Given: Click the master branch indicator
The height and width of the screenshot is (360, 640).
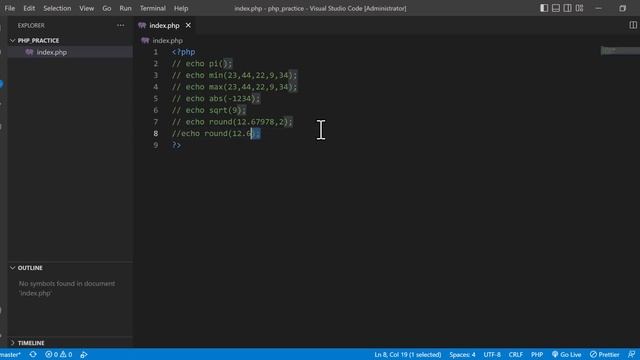Looking at the screenshot, I should pos(11,354).
